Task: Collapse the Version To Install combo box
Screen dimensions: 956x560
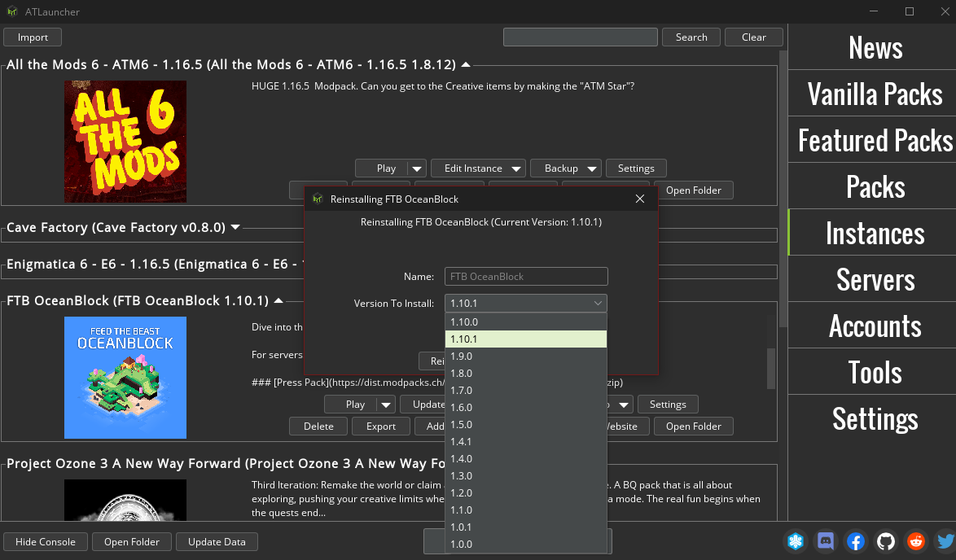Action: pyautogui.click(x=598, y=303)
